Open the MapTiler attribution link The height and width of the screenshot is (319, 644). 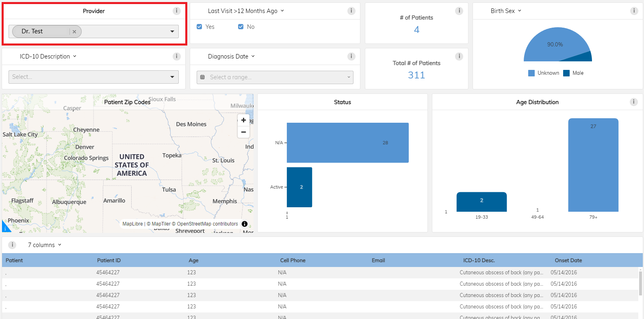pos(158,224)
